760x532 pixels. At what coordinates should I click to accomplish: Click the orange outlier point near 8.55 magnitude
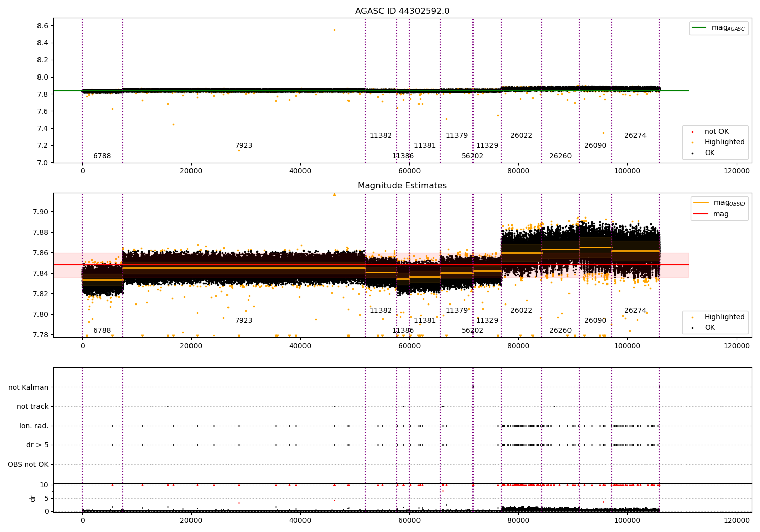point(334,30)
